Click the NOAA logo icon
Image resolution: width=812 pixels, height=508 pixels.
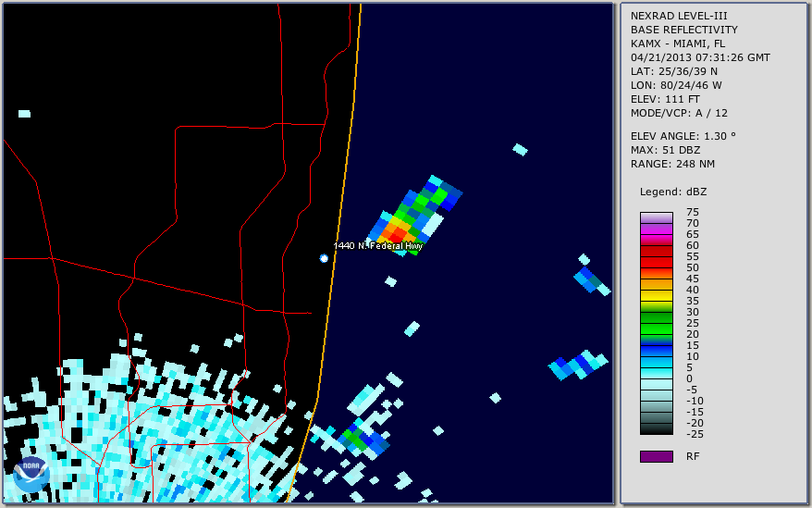point(31,475)
